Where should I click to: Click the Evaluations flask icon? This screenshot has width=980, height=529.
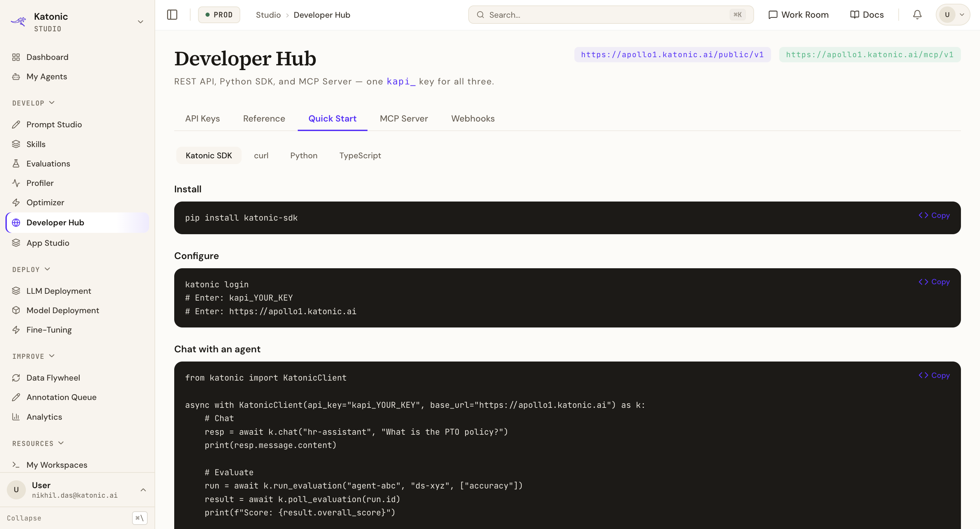point(16,164)
